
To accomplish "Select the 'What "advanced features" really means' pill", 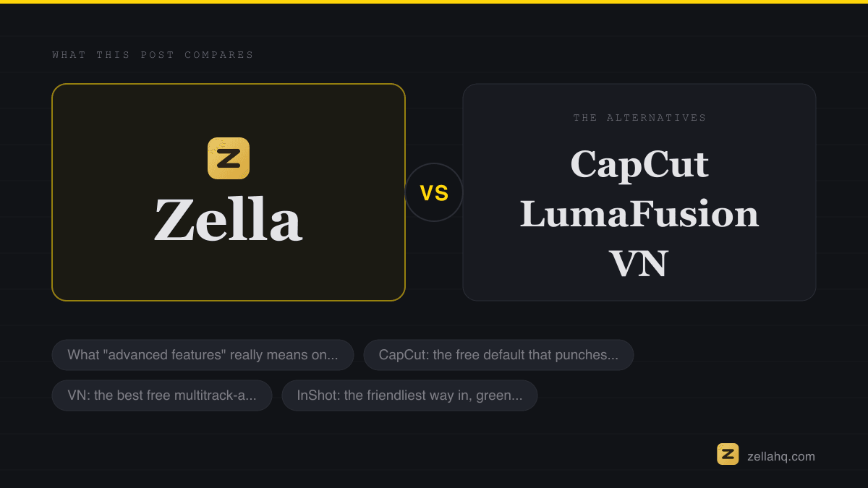I will 203,355.
